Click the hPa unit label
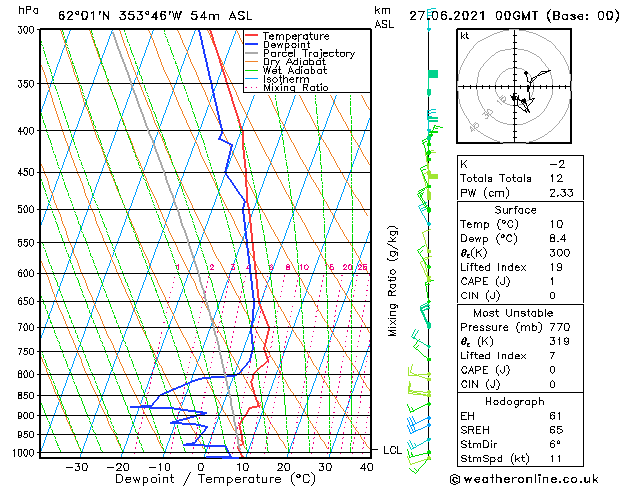Viewport: 629px width, 486px height. (28, 10)
